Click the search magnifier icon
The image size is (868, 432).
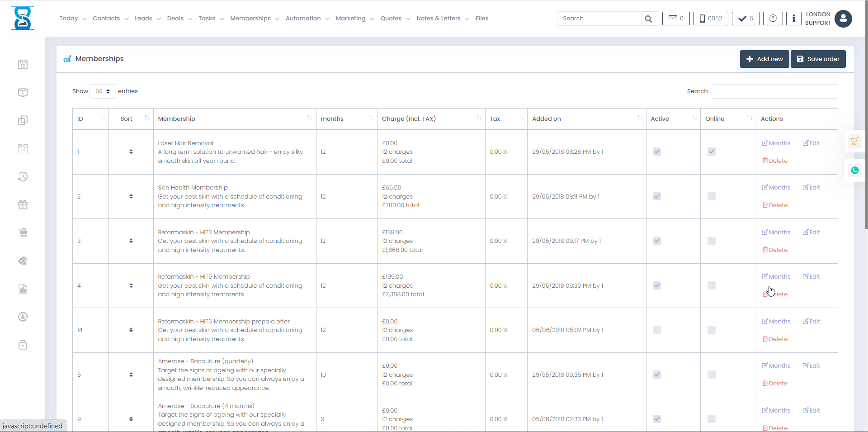tap(648, 19)
